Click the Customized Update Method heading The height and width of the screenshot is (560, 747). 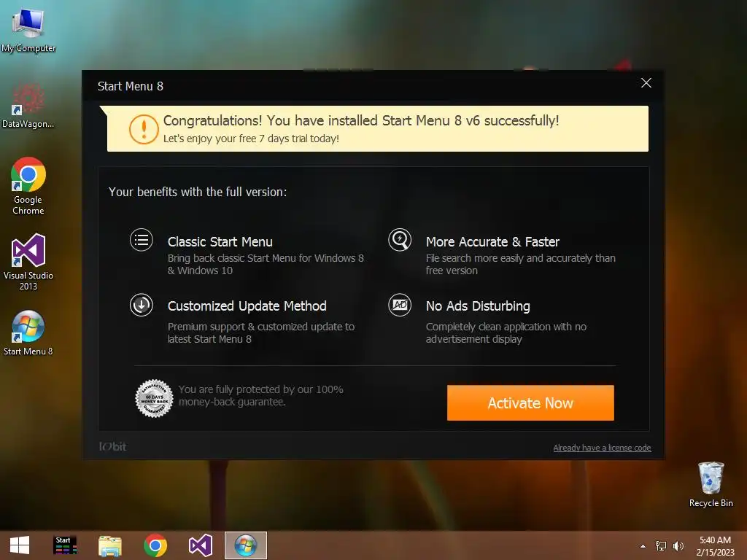click(x=247, y=306)
